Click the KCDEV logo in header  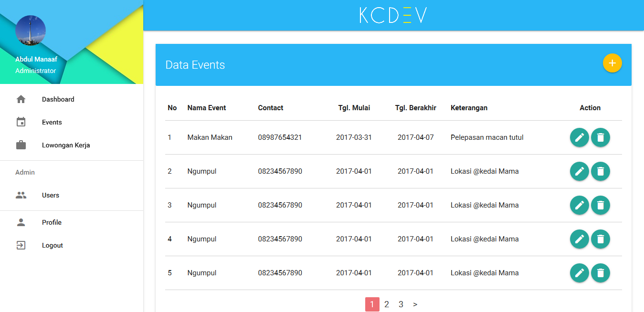pos(393,15)
